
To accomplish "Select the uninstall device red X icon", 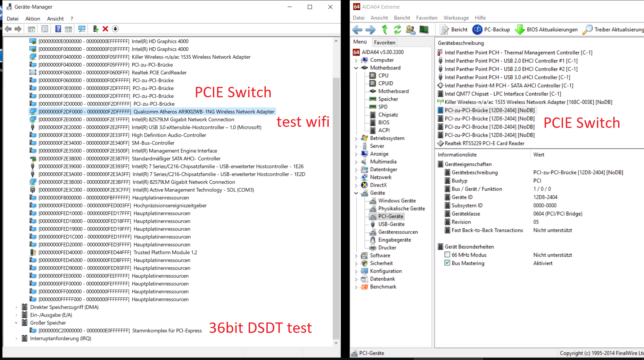I will click(x=105, y=29).
